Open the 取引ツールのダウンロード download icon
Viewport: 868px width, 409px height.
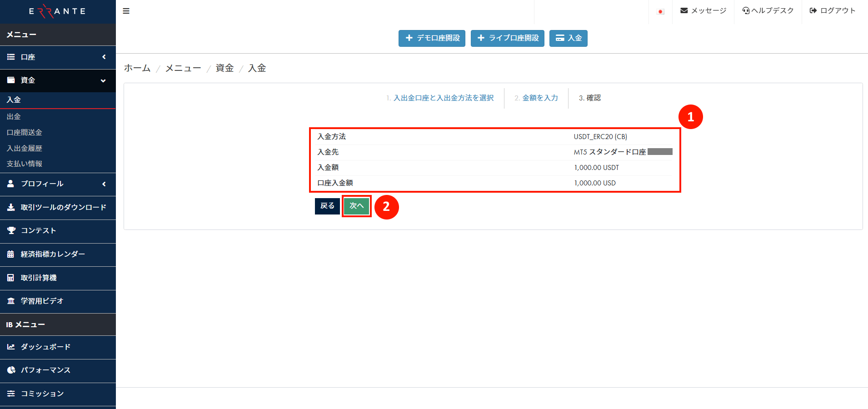[x=10, y=208]
